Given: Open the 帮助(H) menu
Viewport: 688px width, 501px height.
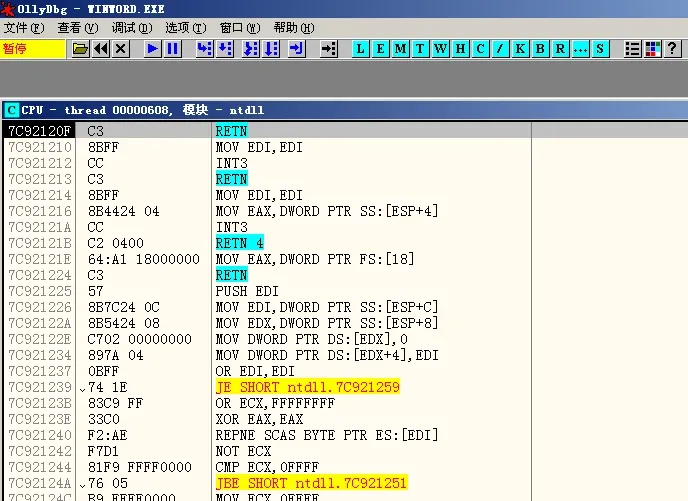Looking at the screenshot, I should pyautogui.click(x=294, y=28).
